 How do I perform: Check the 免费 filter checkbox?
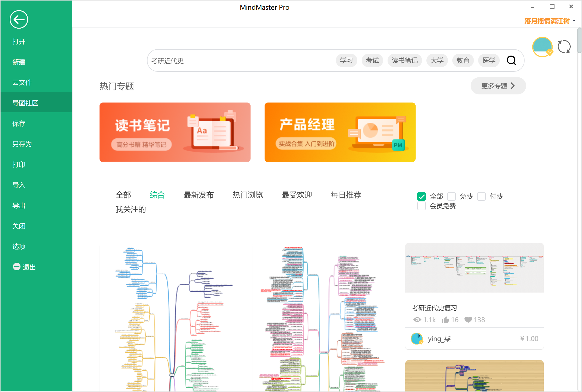(451, 196)
